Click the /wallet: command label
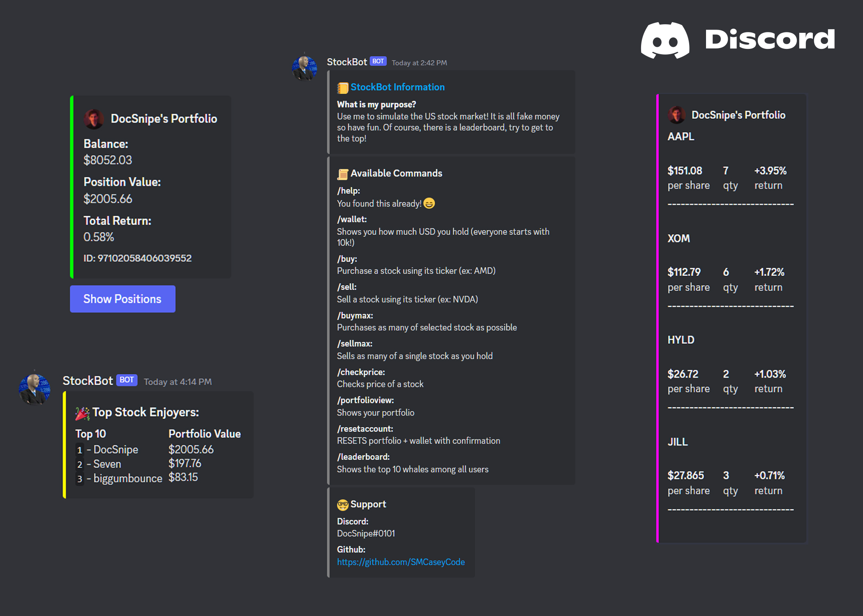This screenshot has width=863, height=616. click(352, 219)
